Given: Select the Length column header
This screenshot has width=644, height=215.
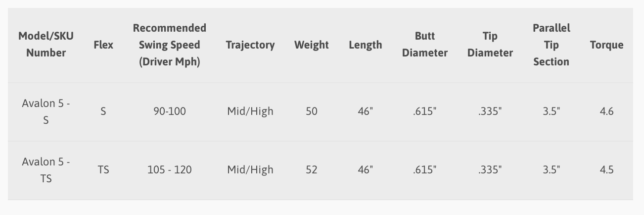Looking at the screenshot, I should [x=366, y=45].
